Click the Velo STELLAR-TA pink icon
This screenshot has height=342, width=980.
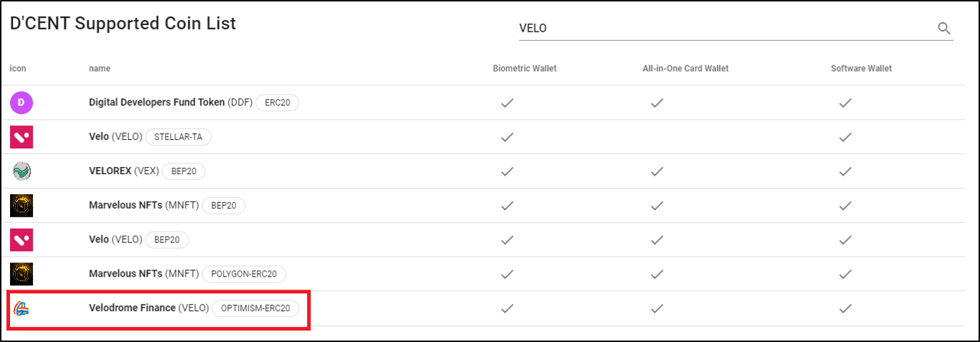click(x=21, y=137)
